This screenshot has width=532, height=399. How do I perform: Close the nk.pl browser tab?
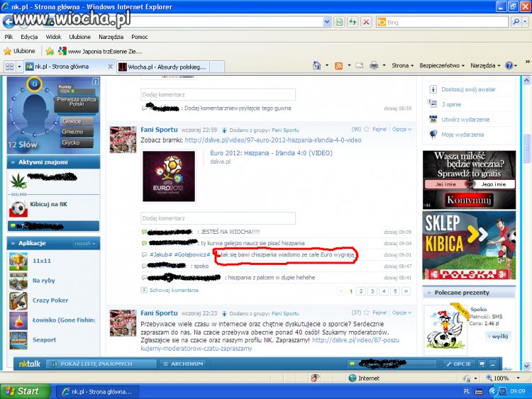110,67
